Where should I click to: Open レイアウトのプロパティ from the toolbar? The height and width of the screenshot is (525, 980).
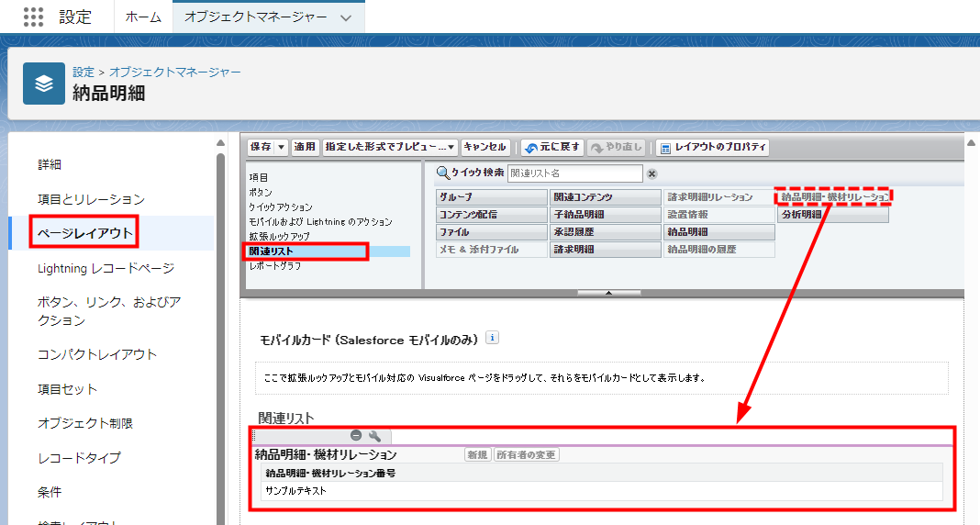[712, 147]
